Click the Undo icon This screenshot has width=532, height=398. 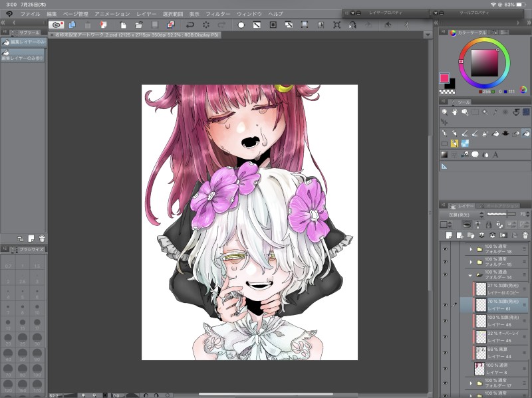[190, 25]
